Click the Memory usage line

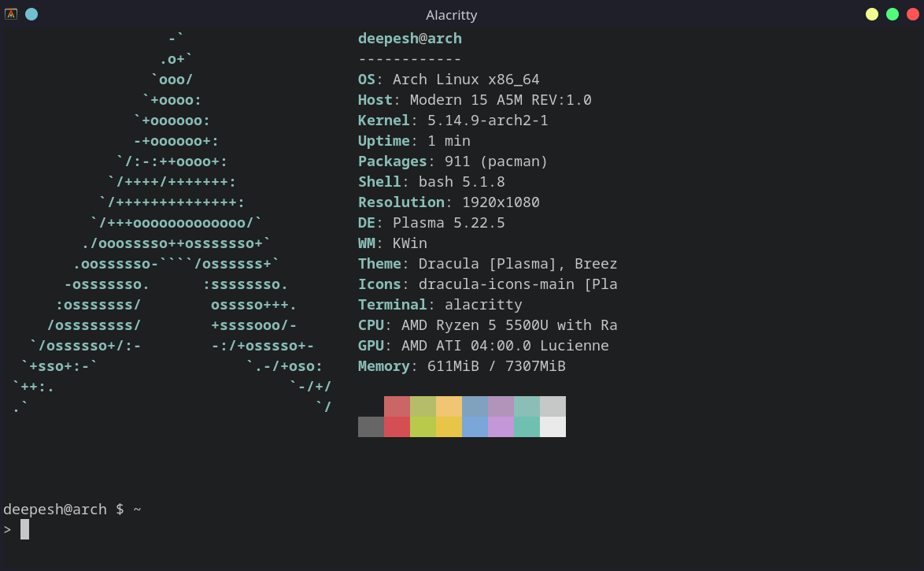coord(462,365)
